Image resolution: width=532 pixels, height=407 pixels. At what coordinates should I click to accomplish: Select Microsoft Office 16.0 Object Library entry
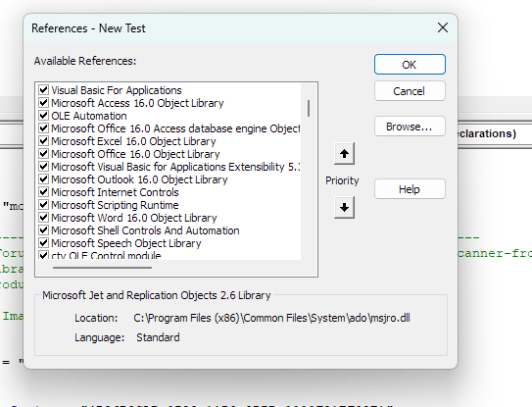click(135, 154)
